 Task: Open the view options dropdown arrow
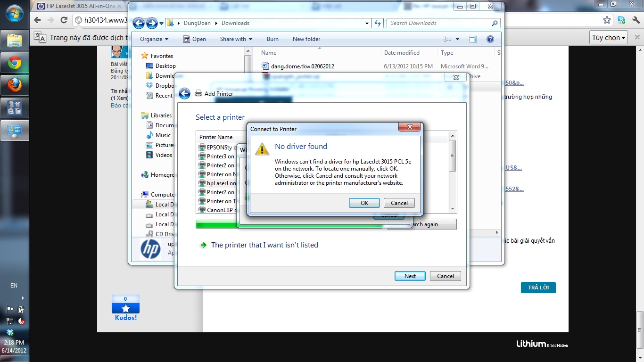point(456,39)
